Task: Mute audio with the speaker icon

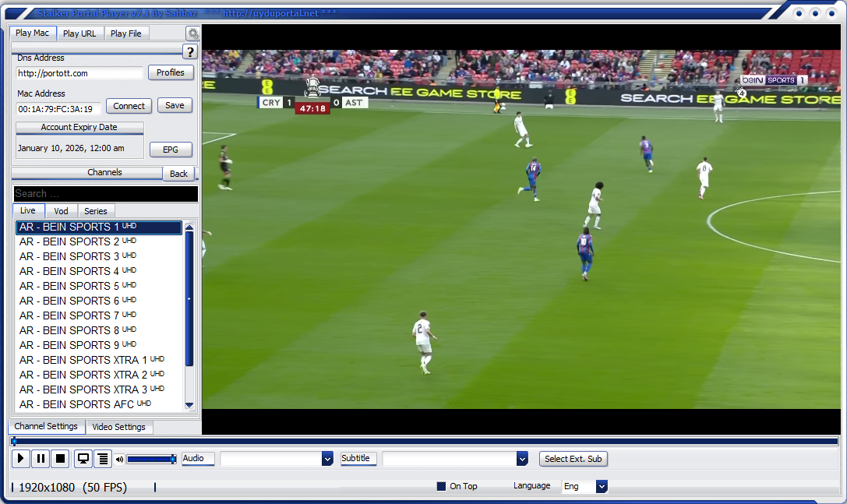Action: (119, 459)
